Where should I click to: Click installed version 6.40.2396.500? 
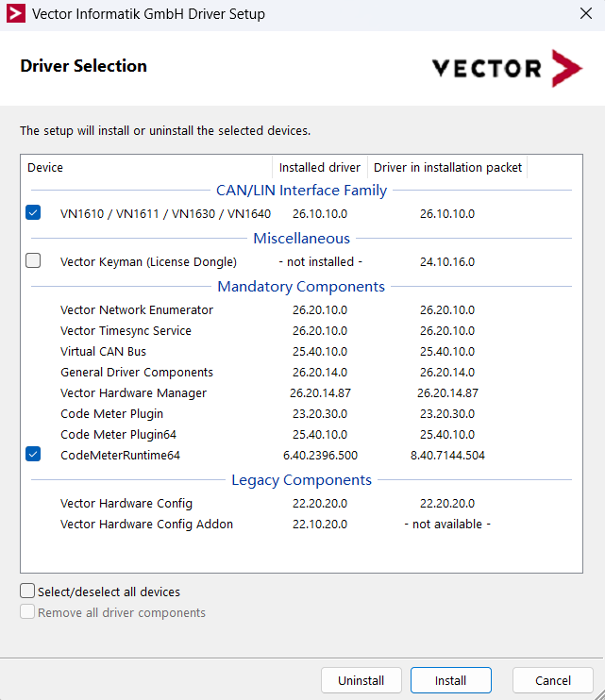(320, 456)
